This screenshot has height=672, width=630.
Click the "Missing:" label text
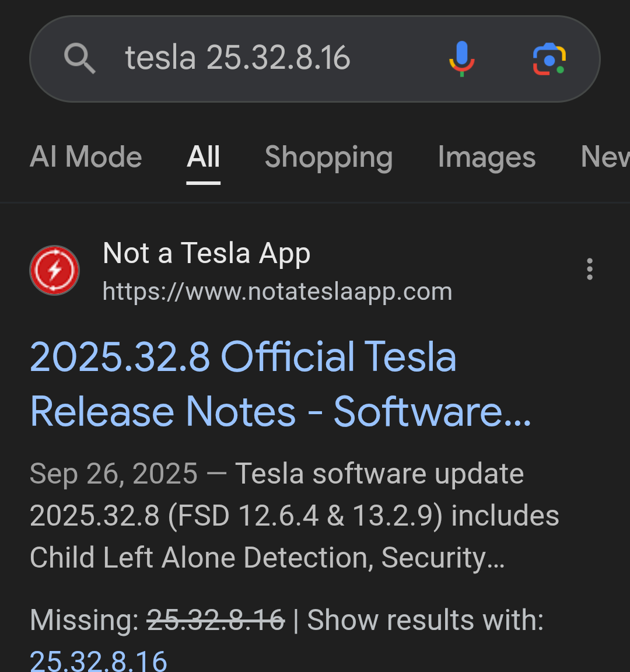click(84, 619)
